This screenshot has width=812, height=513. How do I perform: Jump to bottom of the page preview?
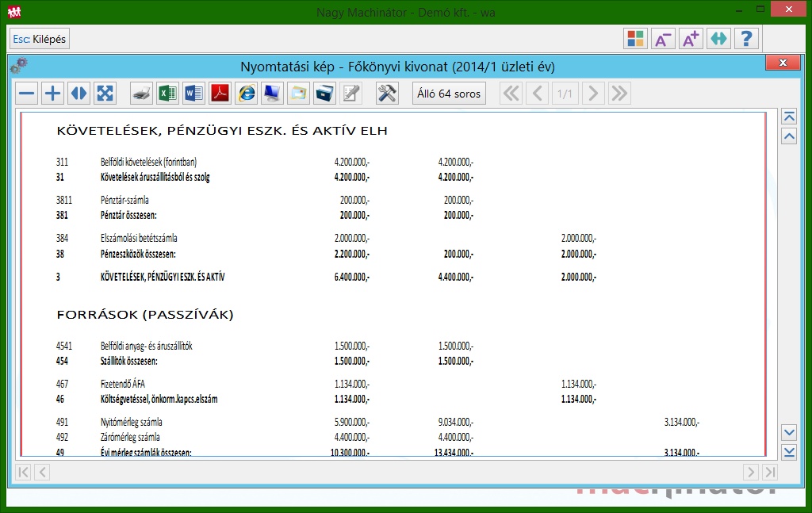click(789, 452)
